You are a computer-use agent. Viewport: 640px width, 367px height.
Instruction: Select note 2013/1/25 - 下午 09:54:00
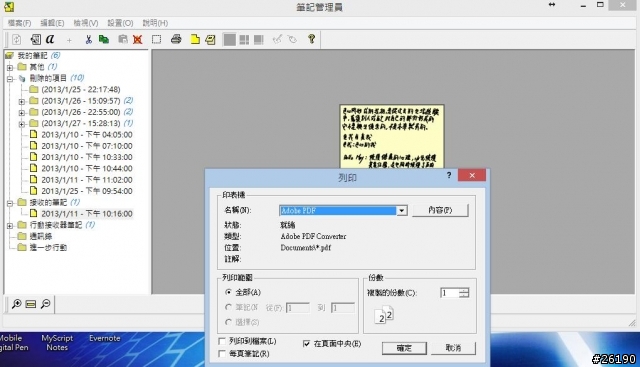(87, 191)
